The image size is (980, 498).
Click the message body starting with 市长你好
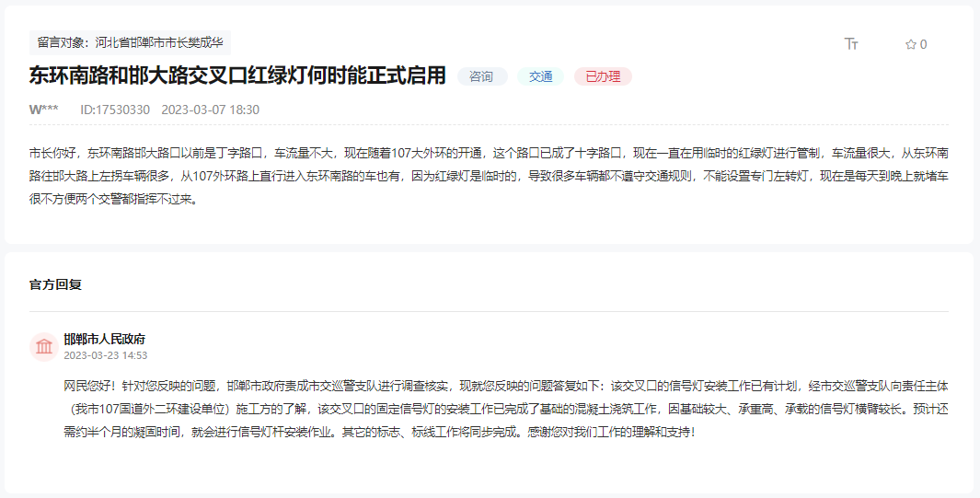489,176
